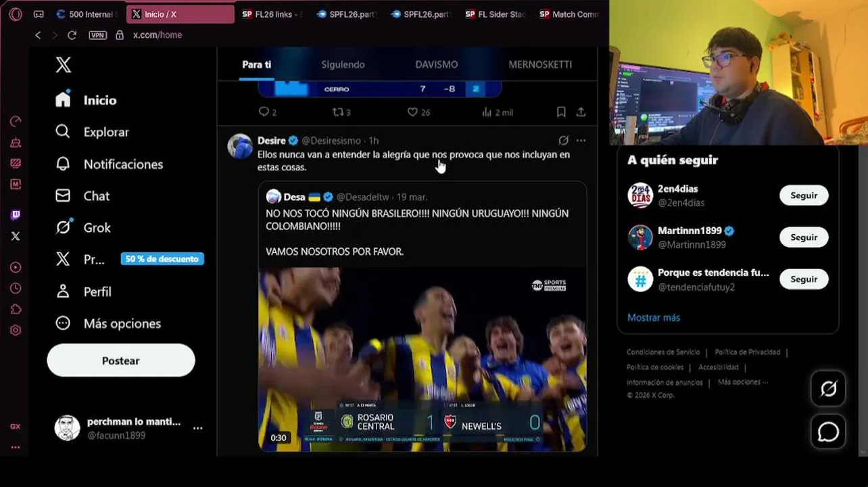This screenshot has width=868, height=487.
Task: Open History clock icon in Opera sidebar
Action: [16, 288]
